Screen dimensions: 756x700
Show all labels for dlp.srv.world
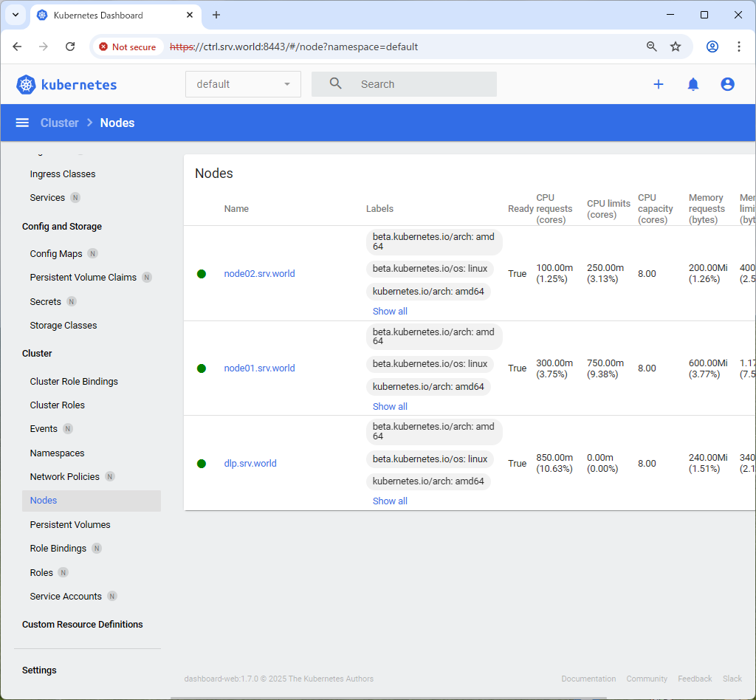pyautogui.click(x=390, y=501)
